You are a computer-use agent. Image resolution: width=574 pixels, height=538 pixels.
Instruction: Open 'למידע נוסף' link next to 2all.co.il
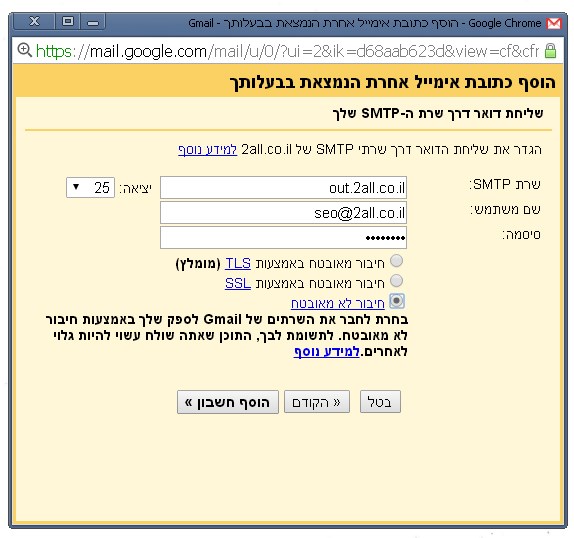(x=208, y=149)
